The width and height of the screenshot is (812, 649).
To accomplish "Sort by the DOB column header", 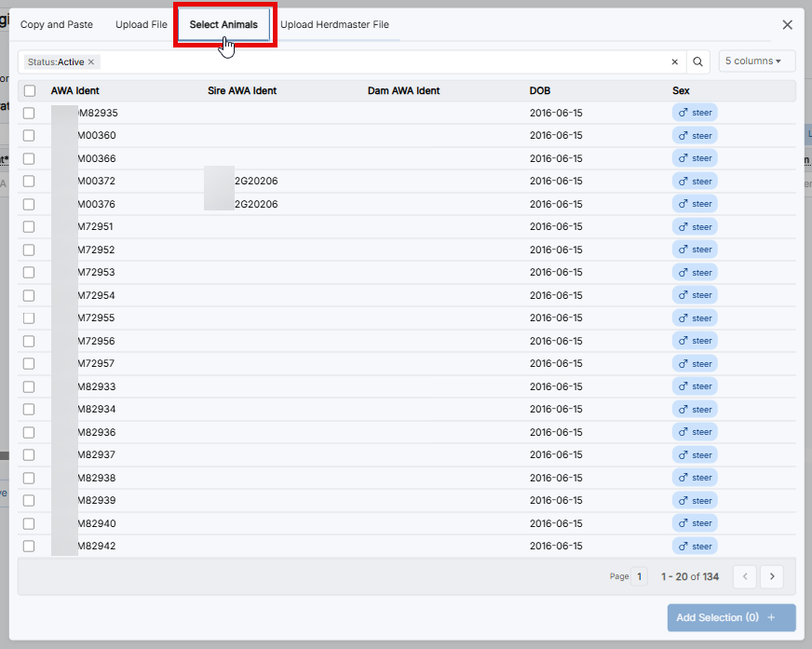I will pyautogui.click(x=540, y=91).
